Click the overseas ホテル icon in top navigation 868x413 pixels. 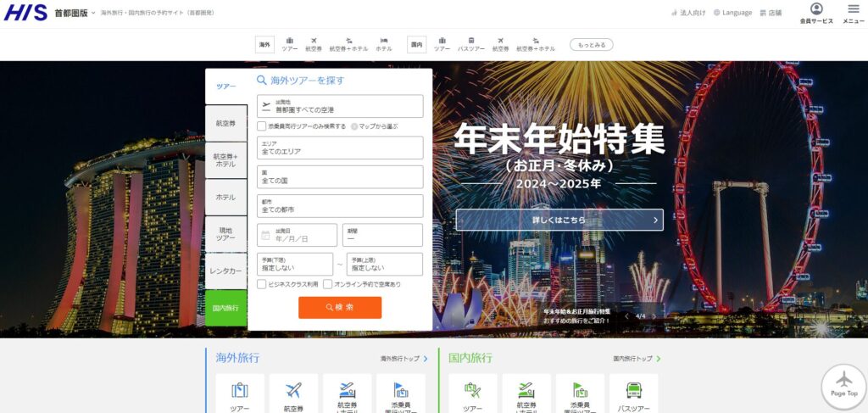(x=384, y=44)
